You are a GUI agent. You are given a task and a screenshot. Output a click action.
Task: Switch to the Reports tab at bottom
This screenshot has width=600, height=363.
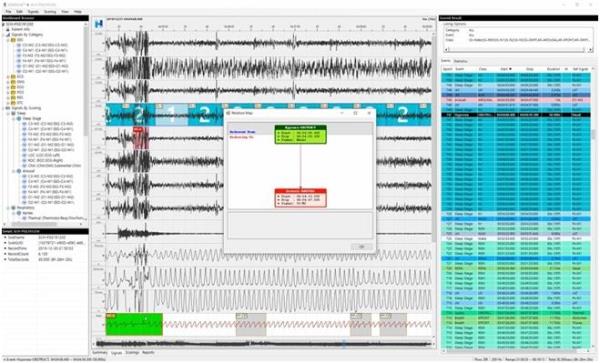(148, 353)
